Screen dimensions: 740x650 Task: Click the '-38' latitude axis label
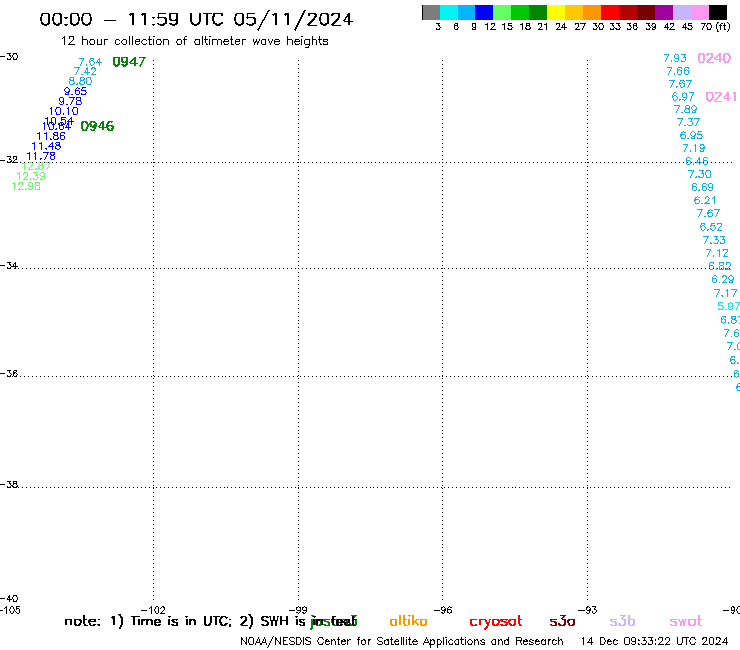click(x=9, y=485)
